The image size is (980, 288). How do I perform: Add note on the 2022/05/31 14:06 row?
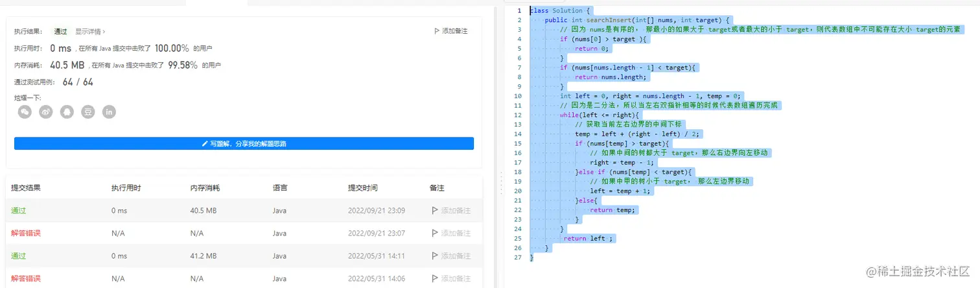pyautogui.click(x=450, y=278)
